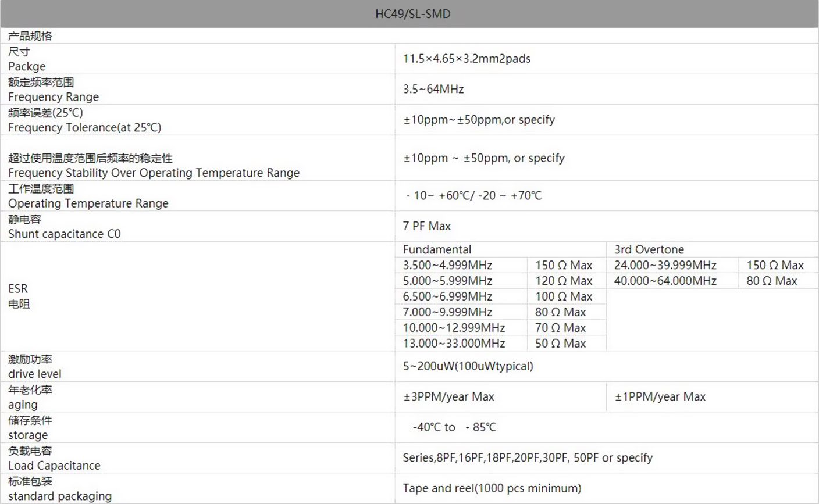
Task: Select the Tape and reel packaging value
Action: point(492,488)
